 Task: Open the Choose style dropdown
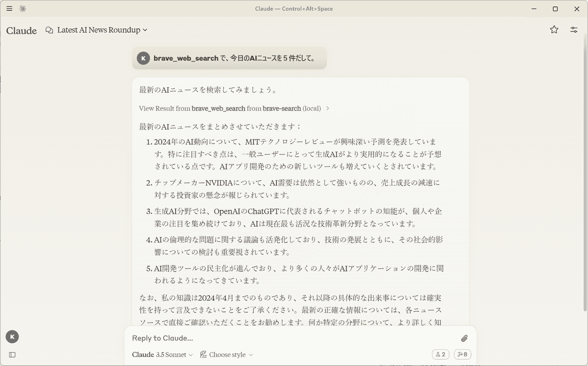coord(228,354)
